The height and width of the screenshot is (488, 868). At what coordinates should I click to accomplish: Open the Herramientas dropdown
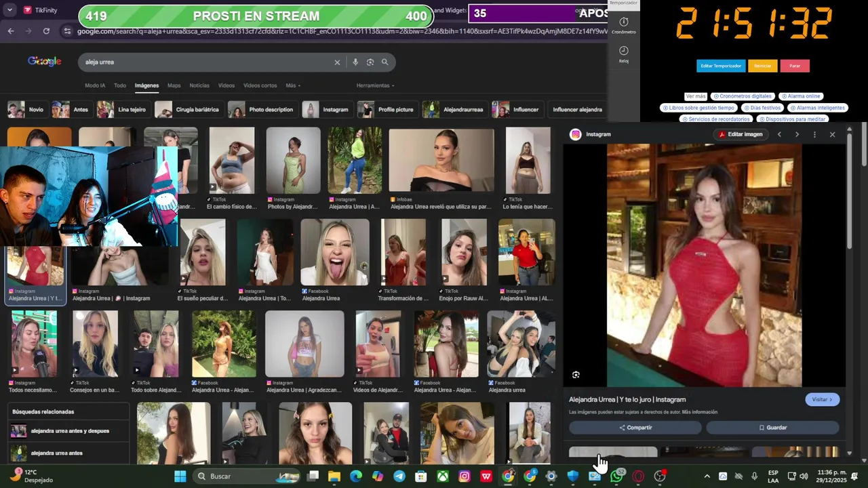point(375,85)
